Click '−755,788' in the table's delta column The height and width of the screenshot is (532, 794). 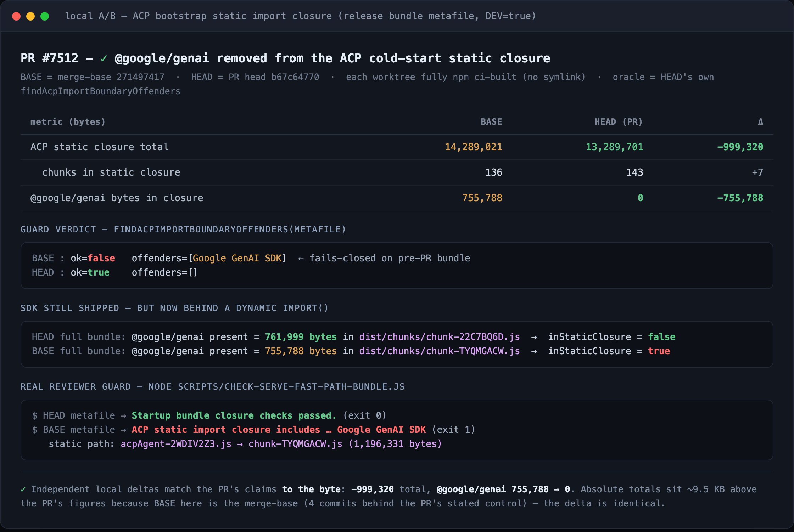(740, 198)
